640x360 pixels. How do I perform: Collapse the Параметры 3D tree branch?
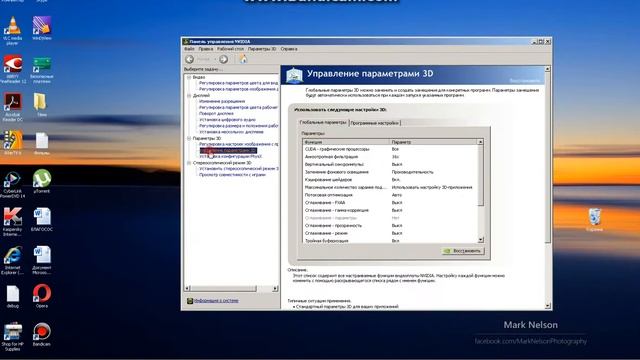(x=189, y=138)
